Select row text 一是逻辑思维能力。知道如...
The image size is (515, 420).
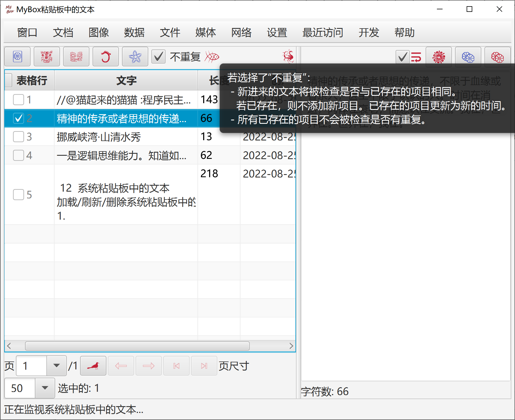coord(121,155)
